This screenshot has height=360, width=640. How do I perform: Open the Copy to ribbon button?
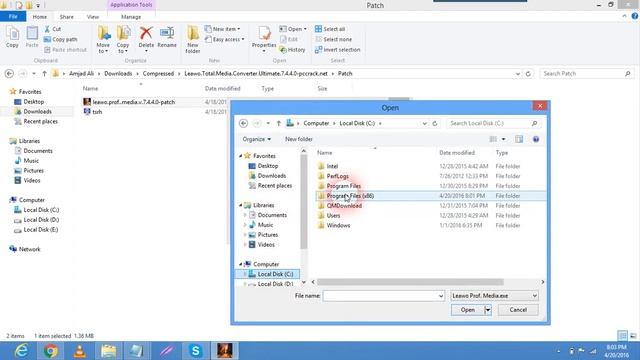click(122, 40)
